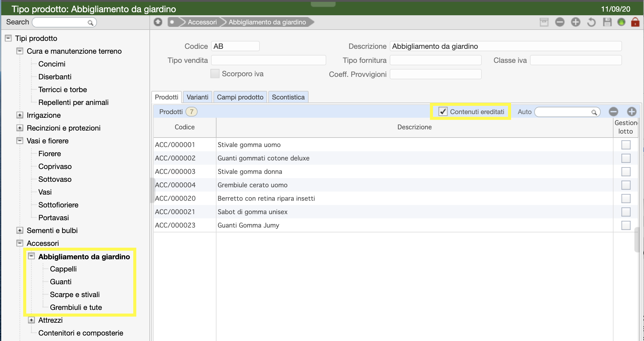Tick Gestione lotto for Grembiule cerato uomo
644x341 pixels.
click(x=626, y=185)
